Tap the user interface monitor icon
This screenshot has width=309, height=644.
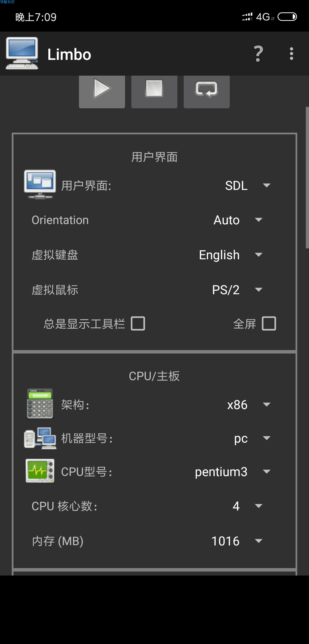pos(40,184)
